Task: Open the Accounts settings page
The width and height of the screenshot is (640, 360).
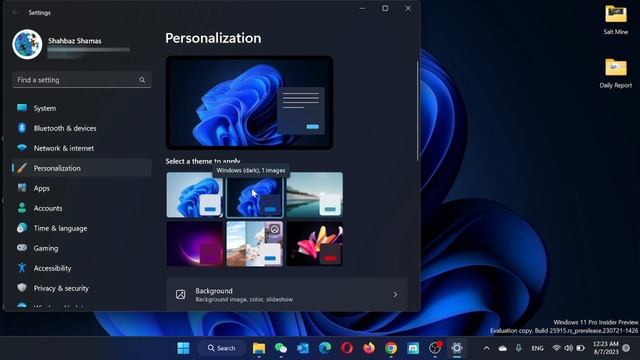Action: tap(82, 208)
